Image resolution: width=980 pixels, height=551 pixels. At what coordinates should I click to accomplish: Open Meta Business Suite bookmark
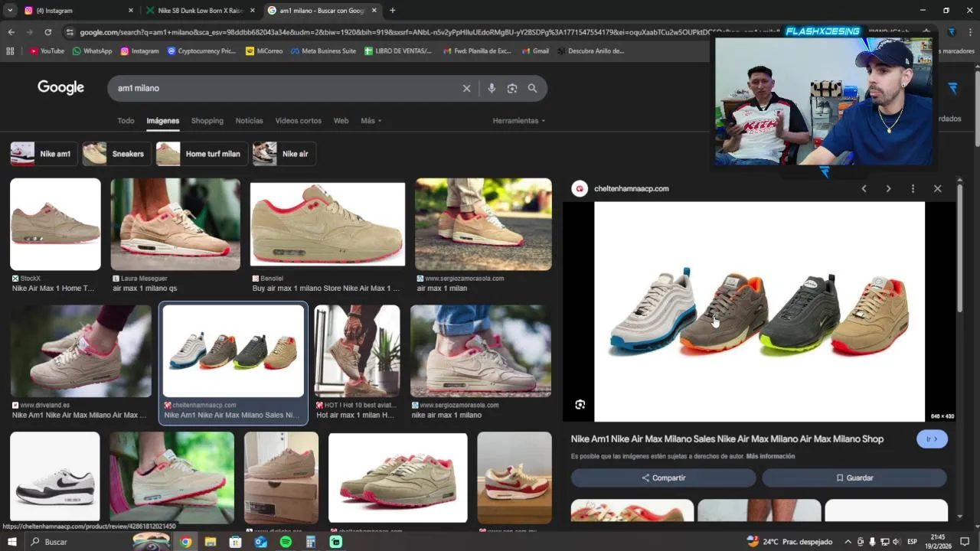point(323,51)
